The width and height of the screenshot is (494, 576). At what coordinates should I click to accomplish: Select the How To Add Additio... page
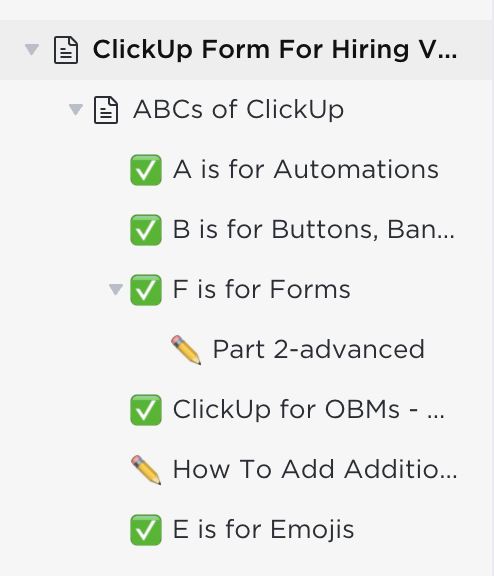315,469
